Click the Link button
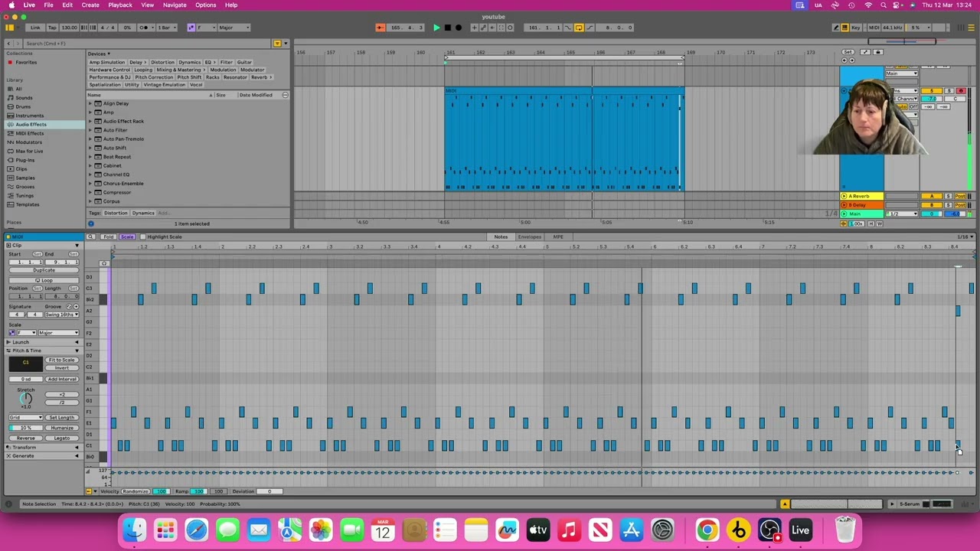The height and width of the screenshot is (551, 980). click(35, 28)
